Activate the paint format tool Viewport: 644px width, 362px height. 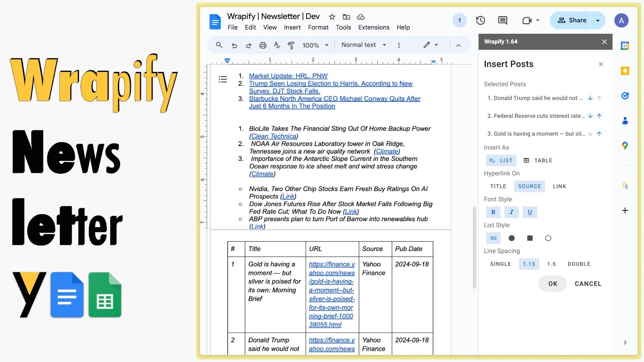tap(291, 45)
